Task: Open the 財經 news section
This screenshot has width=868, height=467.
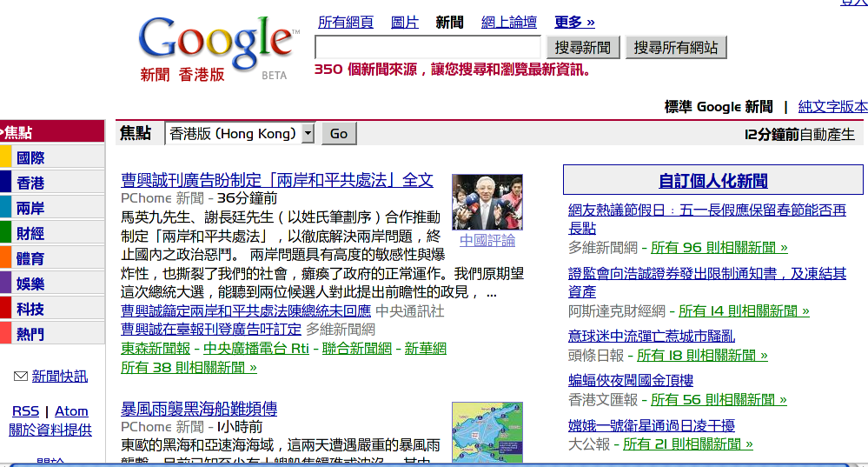Action: (x=30, y=233)
